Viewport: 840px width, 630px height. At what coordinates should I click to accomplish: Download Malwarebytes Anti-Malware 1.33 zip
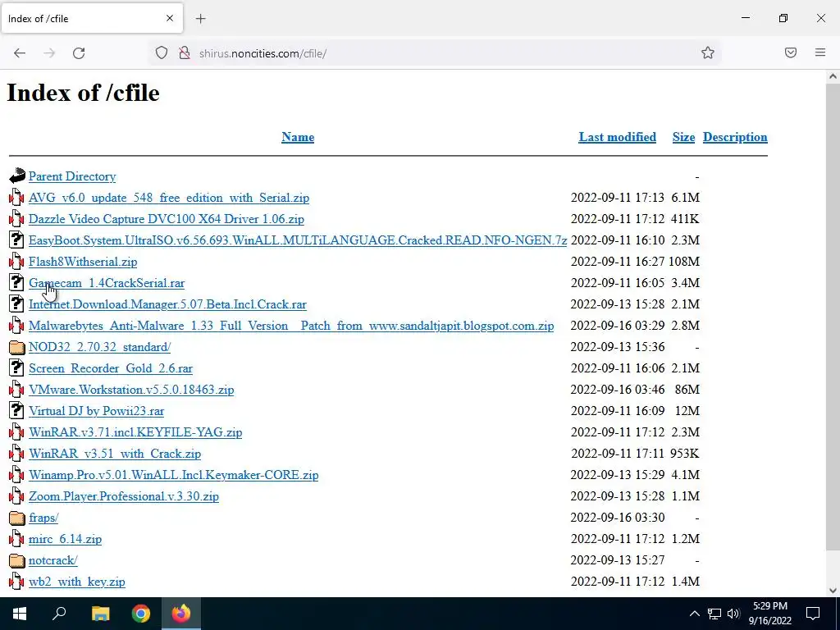click(291, 326)
